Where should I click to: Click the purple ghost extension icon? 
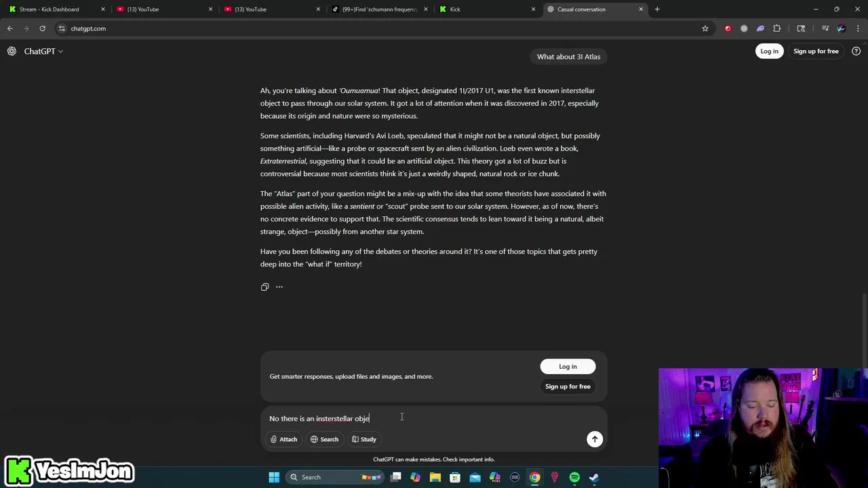coord(760,28)
